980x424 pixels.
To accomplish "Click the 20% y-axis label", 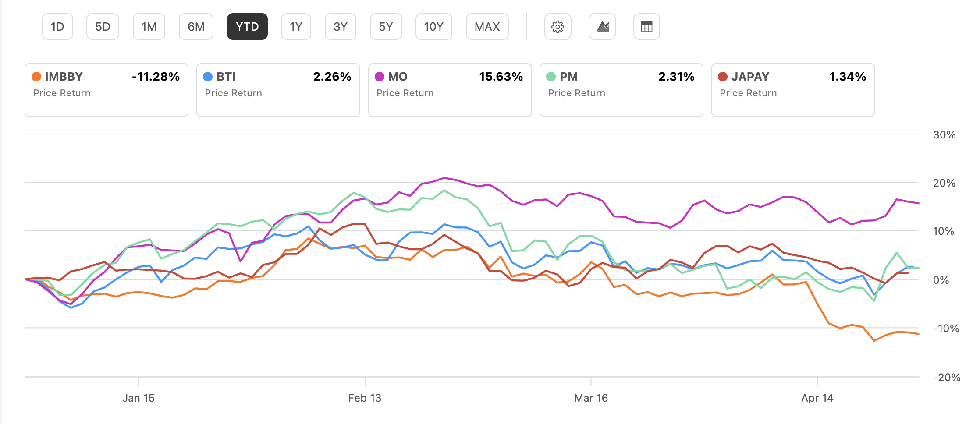I will click(x=944, y=183).
